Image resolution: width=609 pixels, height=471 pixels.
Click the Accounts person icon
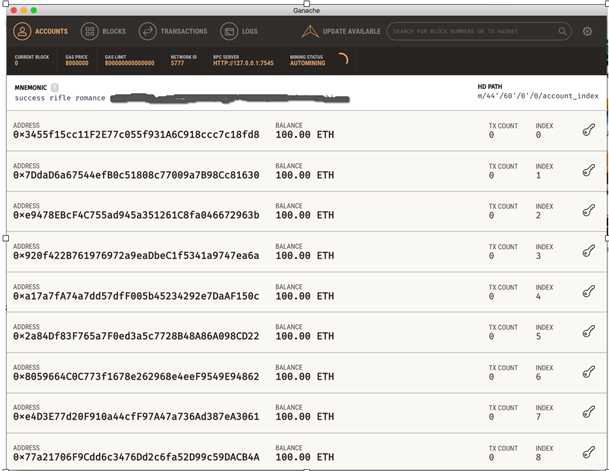22,31
